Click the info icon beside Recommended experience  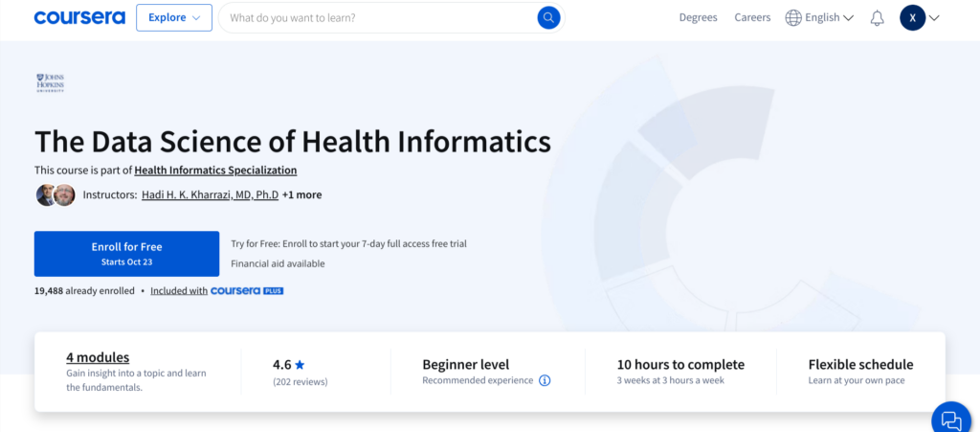pyautogui.click(x=545, y=380)
